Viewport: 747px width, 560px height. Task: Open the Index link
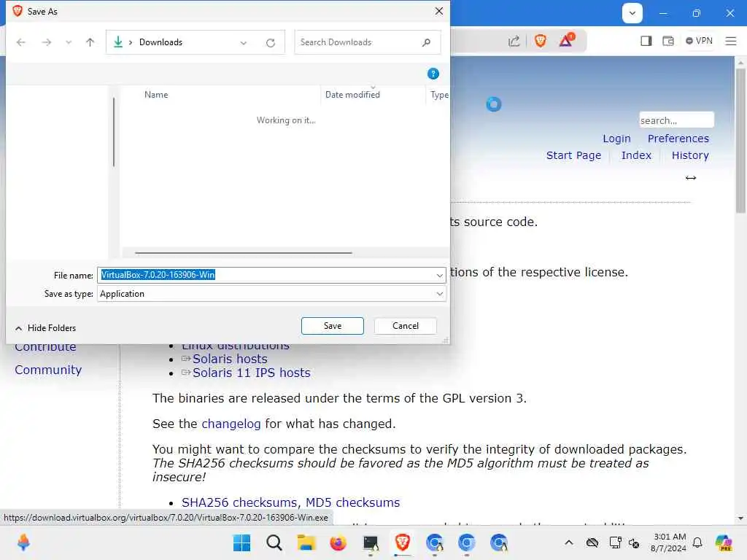pos(636,155)
